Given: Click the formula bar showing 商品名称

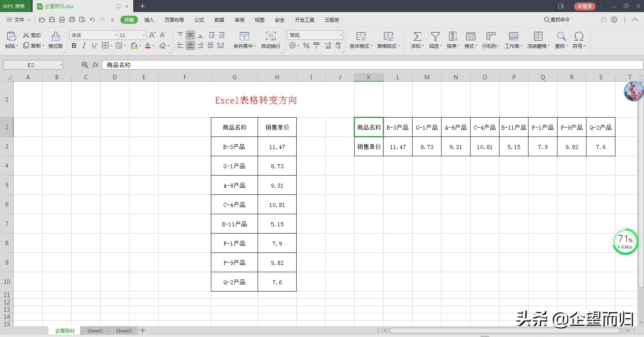Looking at the screenshot, I should coord(372,65).
